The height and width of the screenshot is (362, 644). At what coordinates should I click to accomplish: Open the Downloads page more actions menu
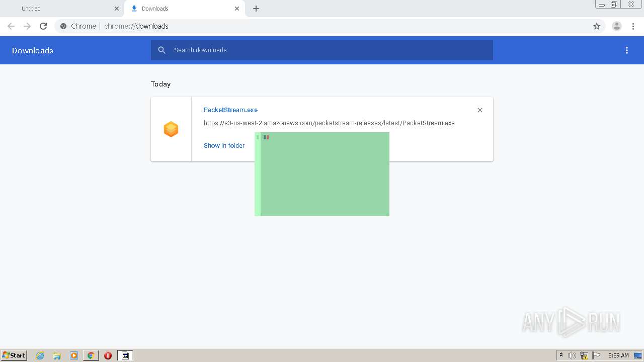tap(627, 50)
